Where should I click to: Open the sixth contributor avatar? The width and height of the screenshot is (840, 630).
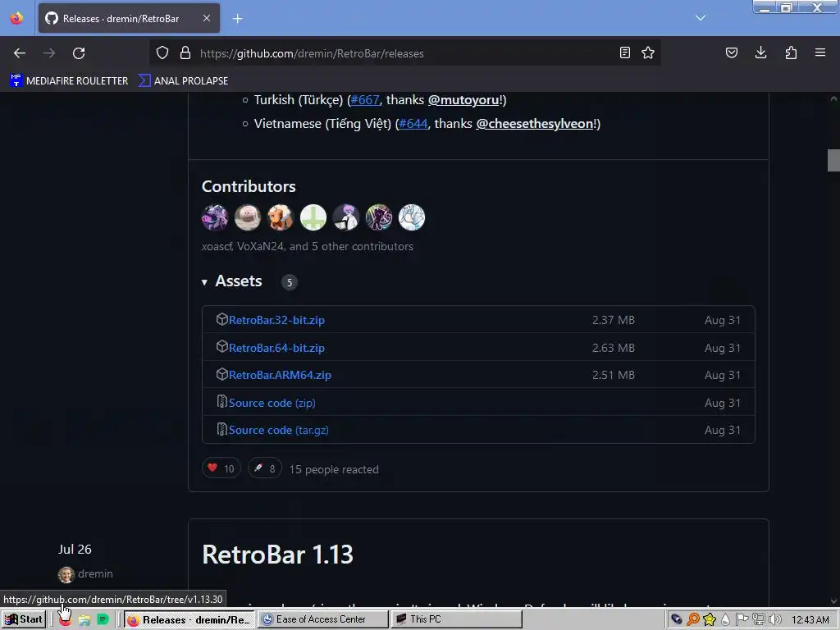tap(379, 217)
